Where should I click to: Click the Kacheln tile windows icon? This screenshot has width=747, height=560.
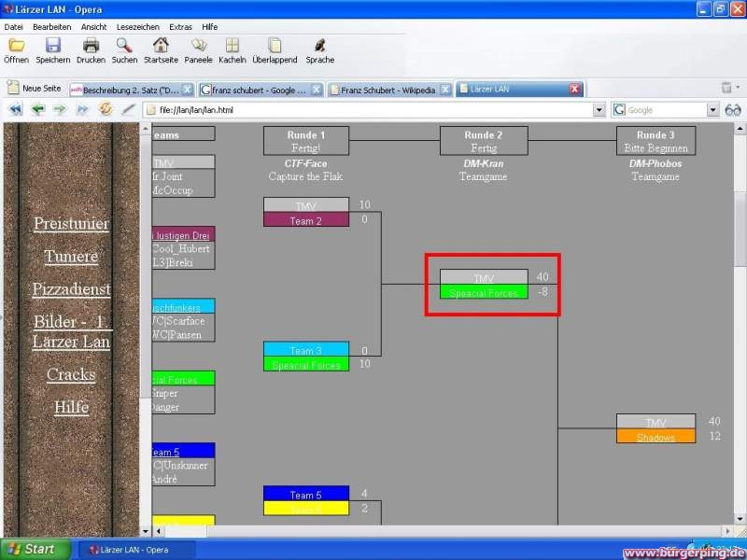(232, 46)
